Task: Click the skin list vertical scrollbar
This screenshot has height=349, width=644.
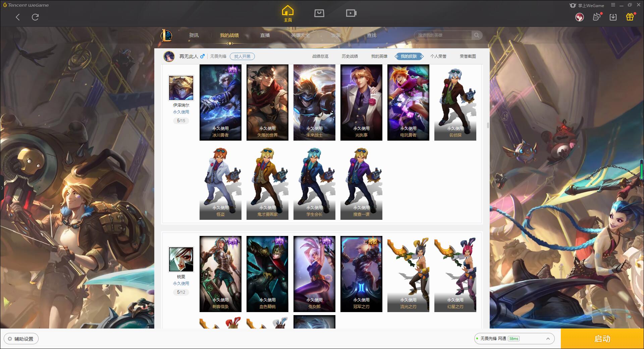Action: coord(488,125)
